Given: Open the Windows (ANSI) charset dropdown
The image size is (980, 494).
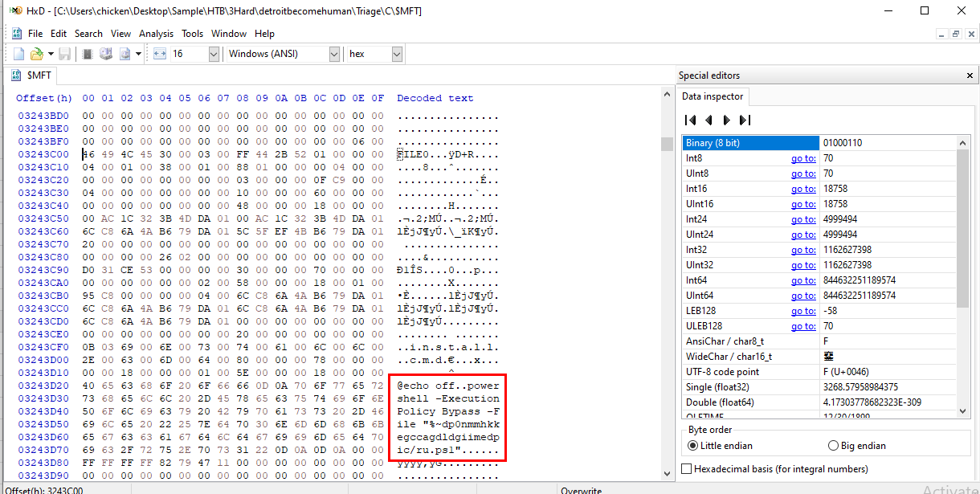Looking at the screenshot, I should click(334, 54).
